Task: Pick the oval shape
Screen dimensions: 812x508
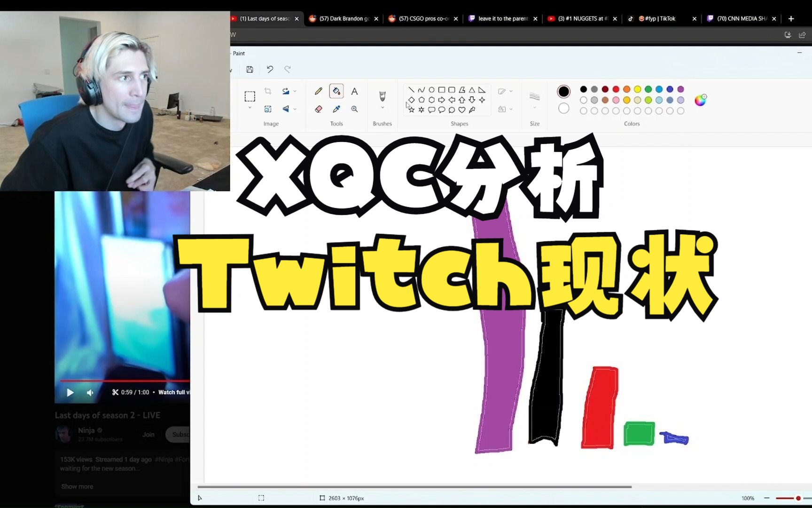Action: tap(431, 89)
